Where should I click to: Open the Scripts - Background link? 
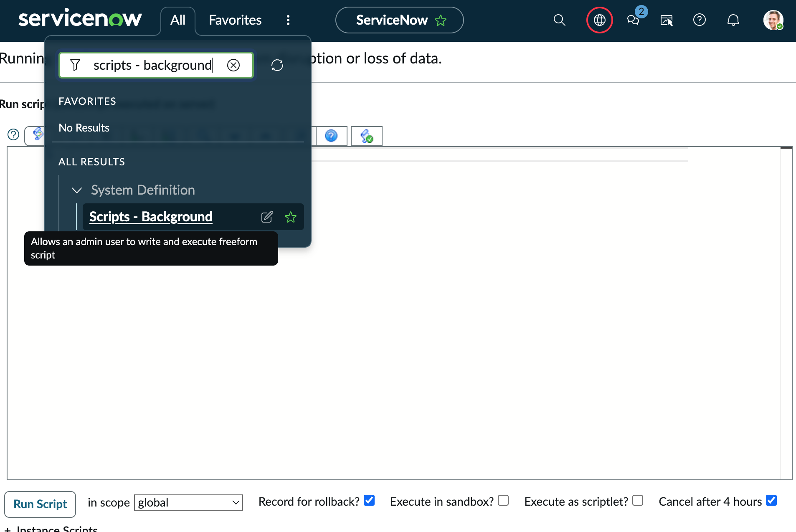[151, 217]
